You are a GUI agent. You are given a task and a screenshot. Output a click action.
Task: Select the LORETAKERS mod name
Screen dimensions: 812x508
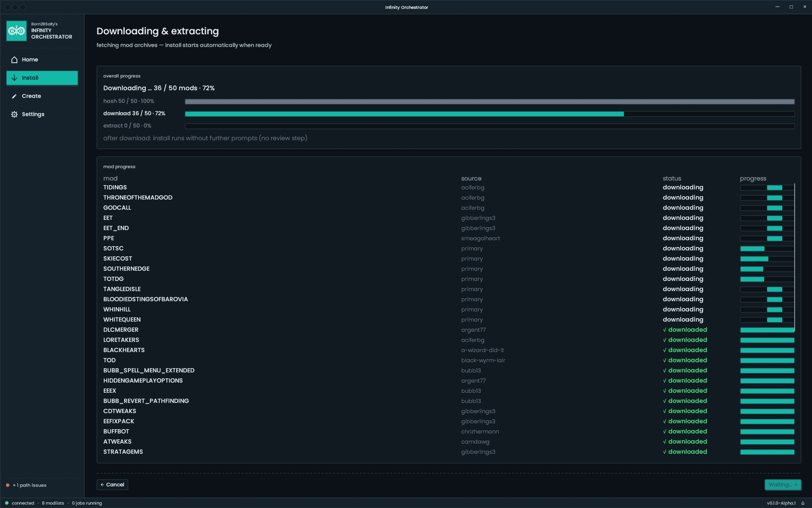point(121,340)
